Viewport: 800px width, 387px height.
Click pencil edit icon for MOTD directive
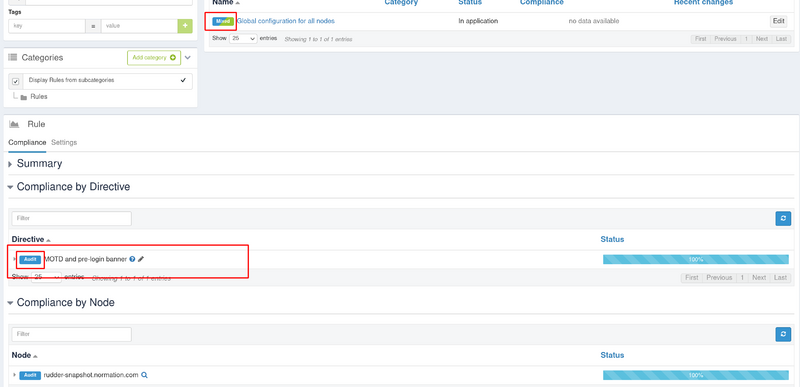pyautogui.click(x=141, y=259)
